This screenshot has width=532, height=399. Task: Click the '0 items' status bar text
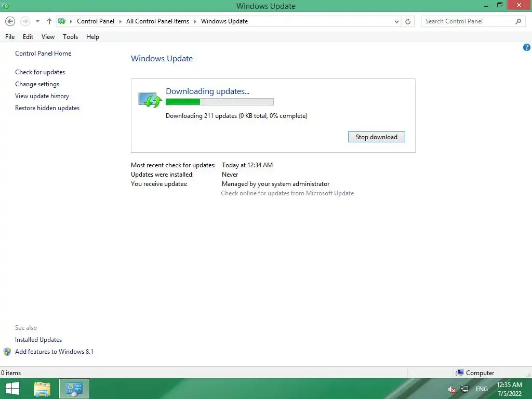click(x=11, y=373)
